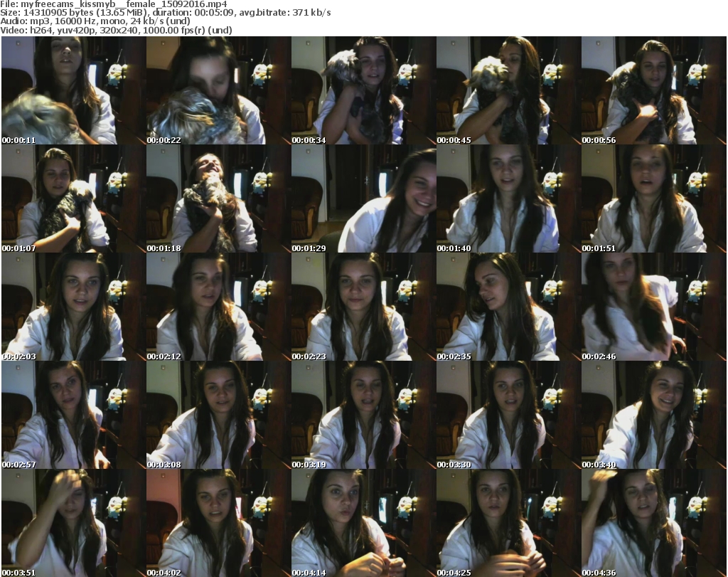Image resolution: width=728 pixels, height=577 pixels.
Task: Select the thumbnail stamped 00:02:12
Action: pyautogui.click(x=219, y=307)
